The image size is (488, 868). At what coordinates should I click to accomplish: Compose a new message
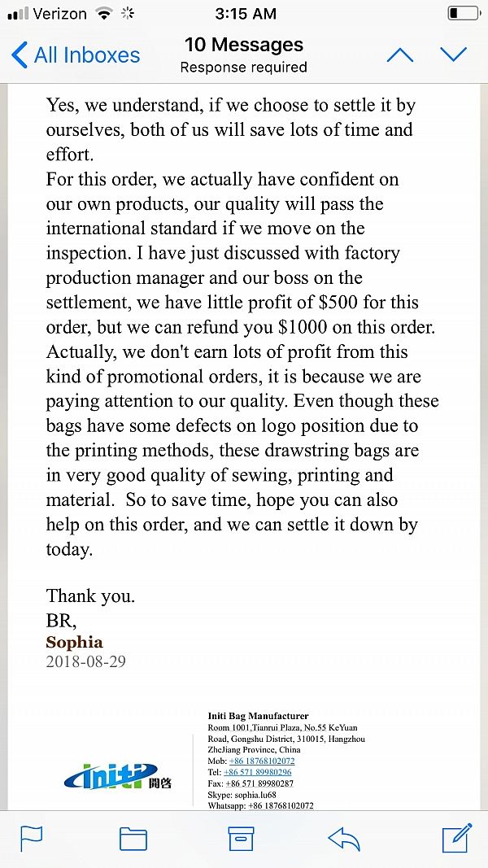[456, 837]
